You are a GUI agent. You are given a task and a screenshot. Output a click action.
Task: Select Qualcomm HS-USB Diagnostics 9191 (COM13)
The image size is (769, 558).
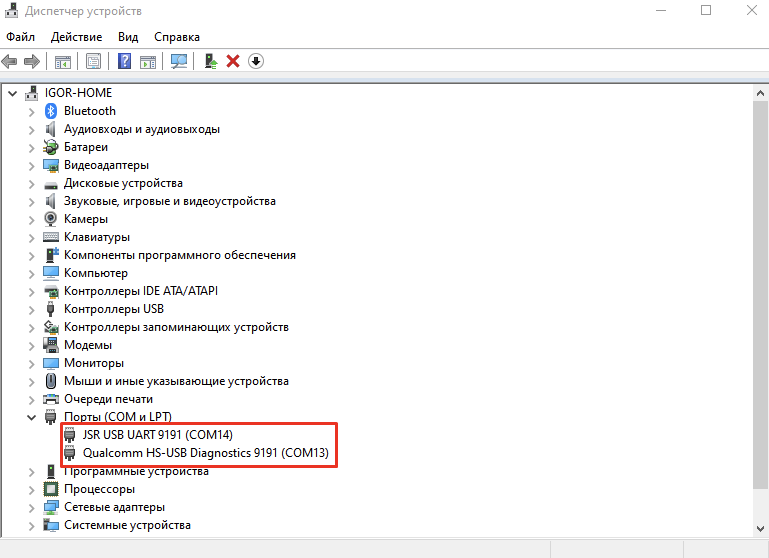(x=205, y=453)
